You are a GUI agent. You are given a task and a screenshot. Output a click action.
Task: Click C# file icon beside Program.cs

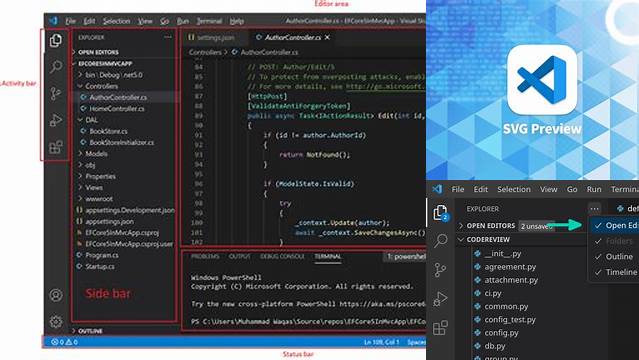79,255
